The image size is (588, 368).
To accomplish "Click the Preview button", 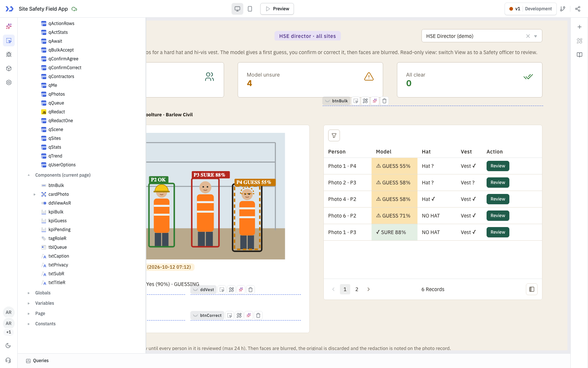I will 277,9.
